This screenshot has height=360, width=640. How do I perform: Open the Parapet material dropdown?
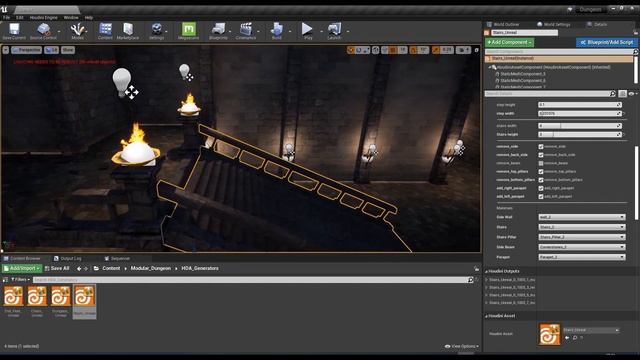[x=582, y=257]
